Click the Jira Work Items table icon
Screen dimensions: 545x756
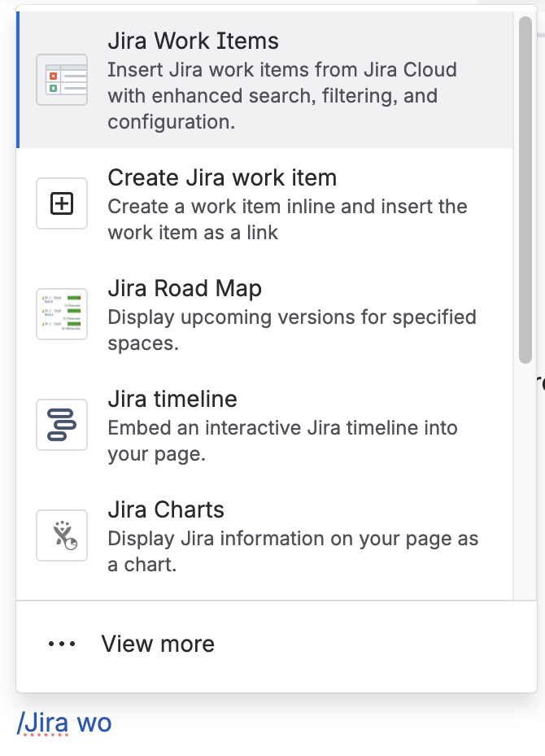pyautogui.click(x=62, y=80)
